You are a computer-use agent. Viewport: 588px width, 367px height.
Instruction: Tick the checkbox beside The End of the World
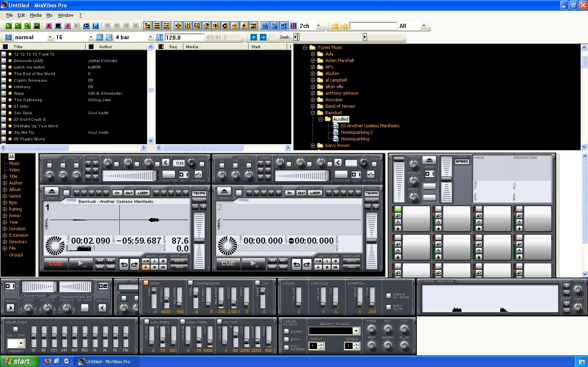click(4, 74)
